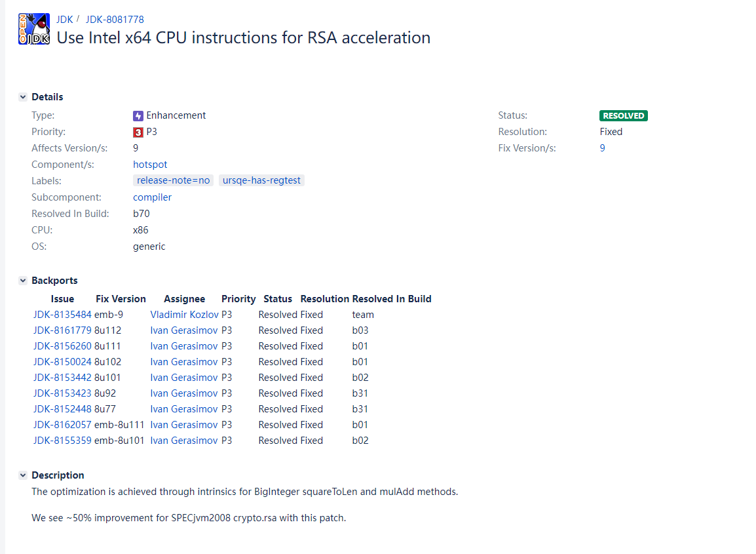756x554 pixels.
Task: Open the compiler subcomponent link
Action: click(152, 197)
